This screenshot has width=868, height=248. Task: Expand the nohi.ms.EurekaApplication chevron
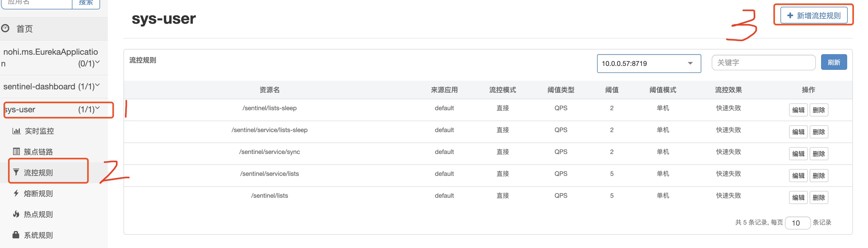pos(97,62)
